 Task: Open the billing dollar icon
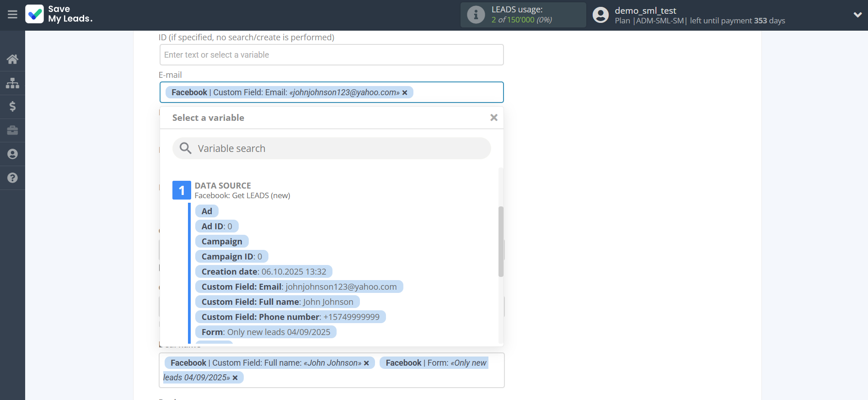(x=12, y=107)
